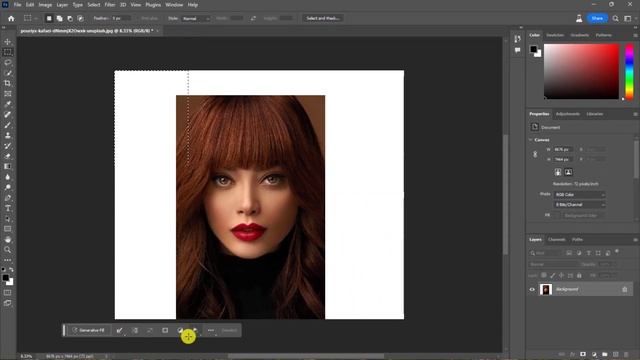Open the History panel icon

tap(518, 39)
